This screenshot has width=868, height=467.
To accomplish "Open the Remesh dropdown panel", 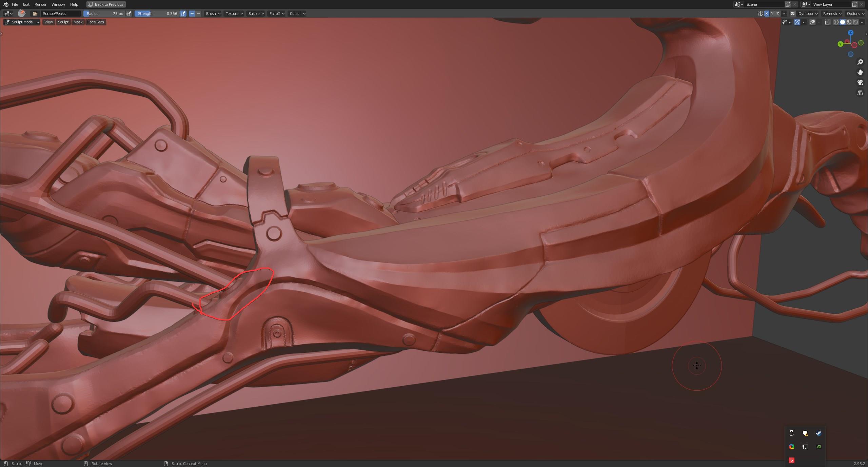I will (x=832, y=14).
